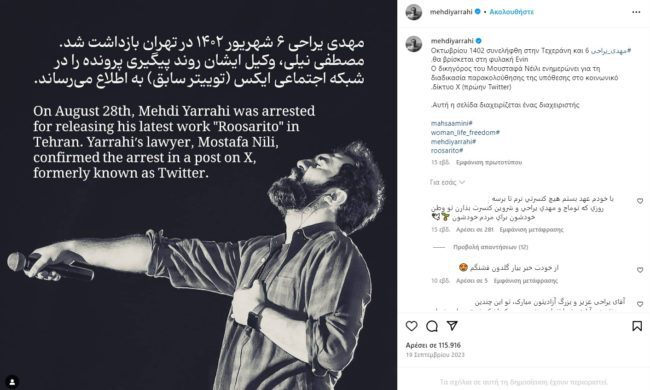Like the first comment with its heart
650x390 pixels.
point(640,201)
